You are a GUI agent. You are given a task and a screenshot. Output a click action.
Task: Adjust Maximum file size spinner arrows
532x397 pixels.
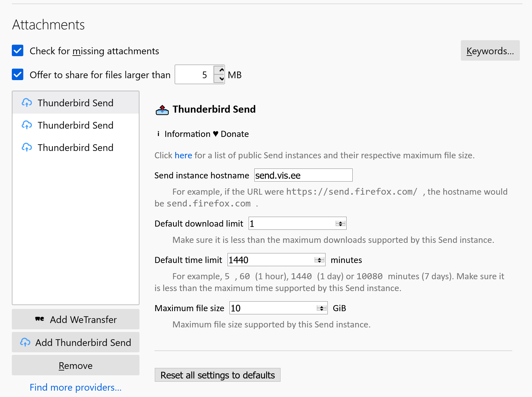(x=321, y=308)
